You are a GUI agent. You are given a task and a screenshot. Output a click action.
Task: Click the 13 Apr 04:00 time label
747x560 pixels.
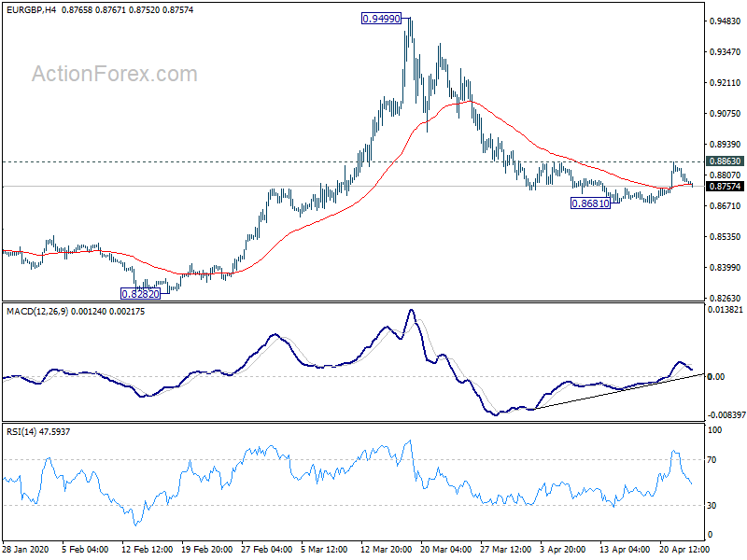(625, 549)
